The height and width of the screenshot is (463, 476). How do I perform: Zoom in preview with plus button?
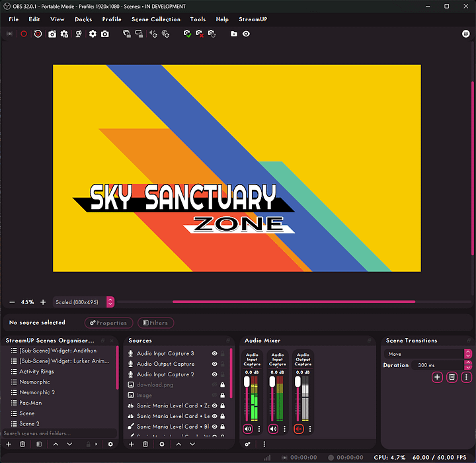(43, 302)
